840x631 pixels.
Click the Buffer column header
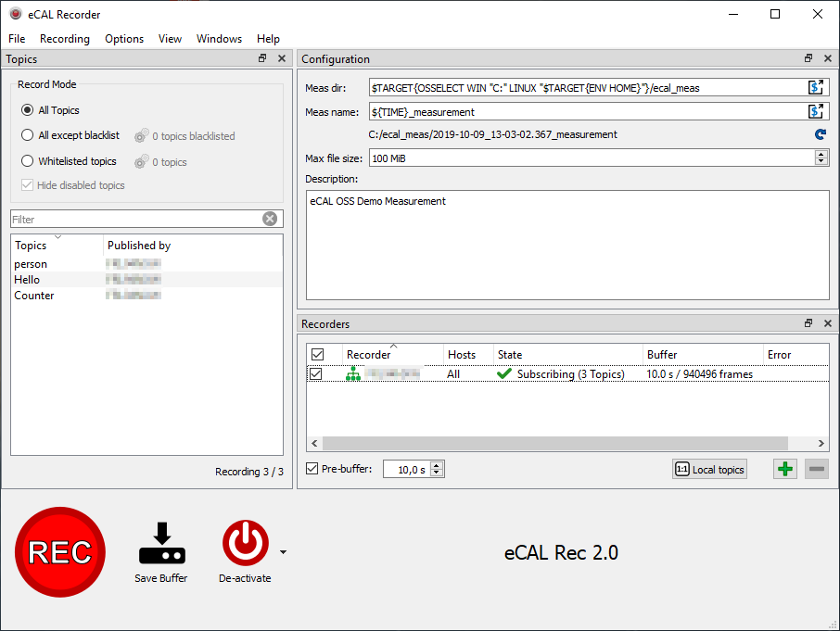[x=703, y=354]
